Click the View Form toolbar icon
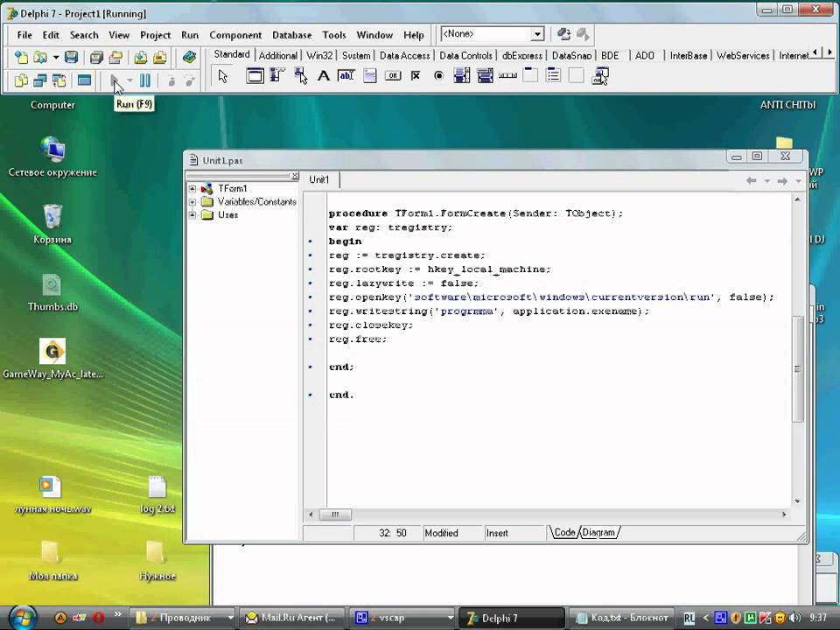Image resolution: width=840 pixels, height=630 pixels. (x=40, y=80)
